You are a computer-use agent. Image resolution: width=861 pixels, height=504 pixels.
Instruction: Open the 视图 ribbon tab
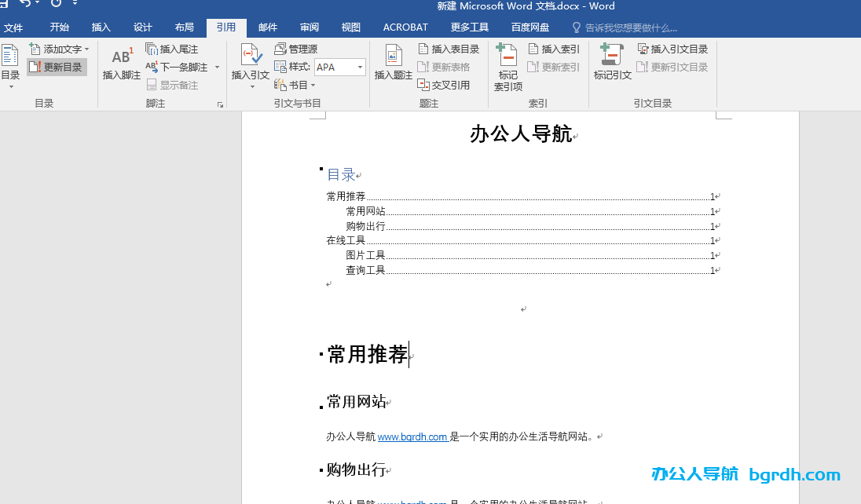click(x=350, y=27)
